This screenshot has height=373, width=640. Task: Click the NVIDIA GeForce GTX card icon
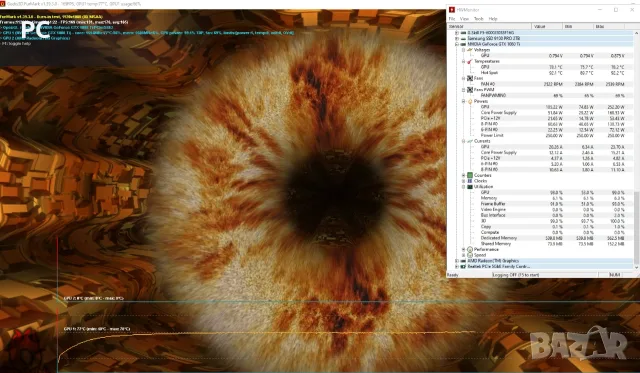pyautogui.click(x=463, y=44)
